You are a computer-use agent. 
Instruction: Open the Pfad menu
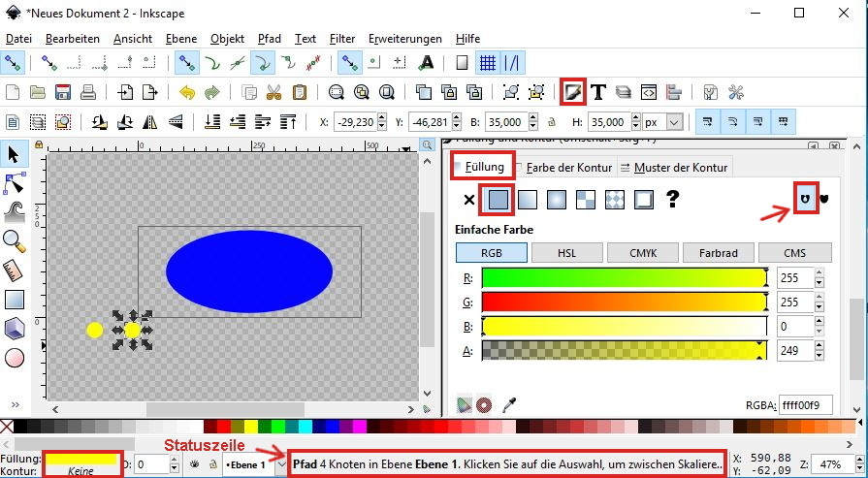[270, 39]
